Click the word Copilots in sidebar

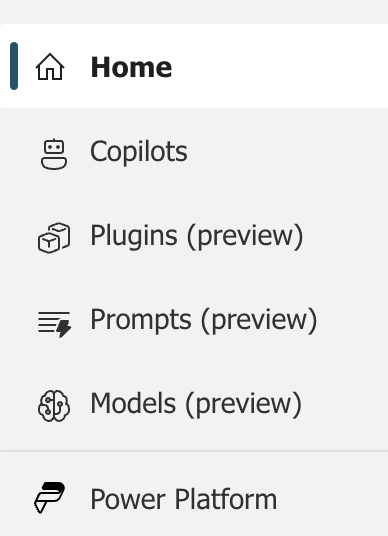139,151
